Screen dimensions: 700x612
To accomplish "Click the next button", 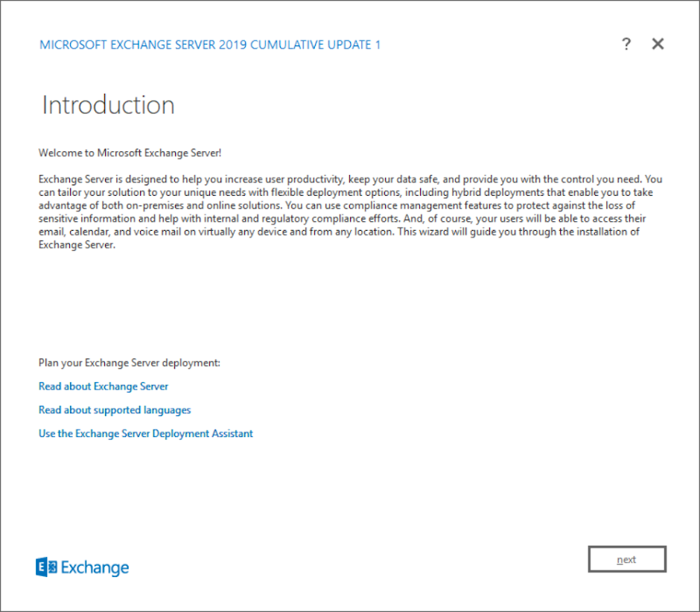I will coord(627,559).
